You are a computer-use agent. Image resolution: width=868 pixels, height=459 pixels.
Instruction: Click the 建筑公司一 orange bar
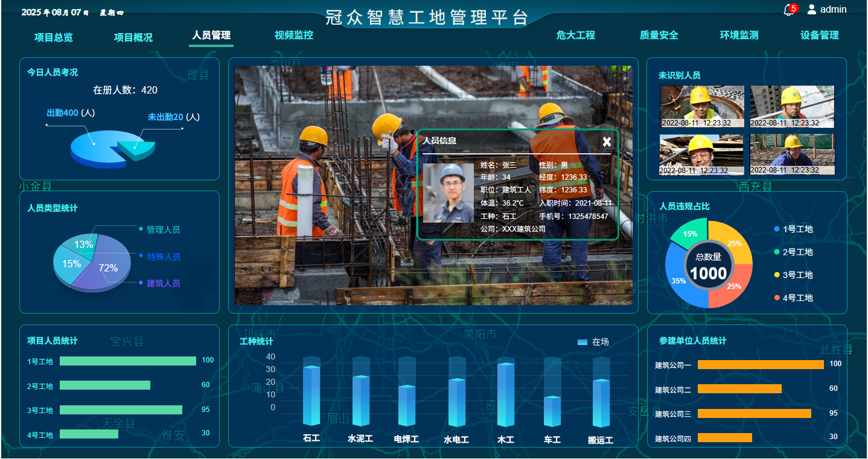761,364
